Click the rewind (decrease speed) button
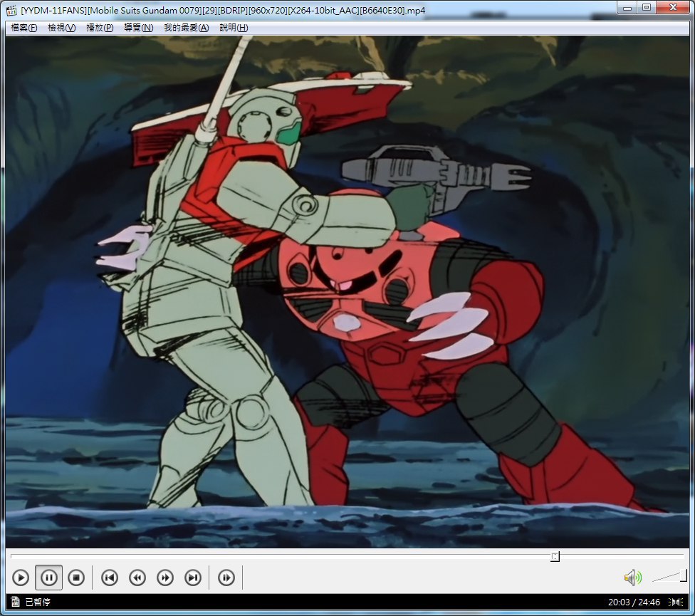 pyautogui.click(x=137, y=578)
